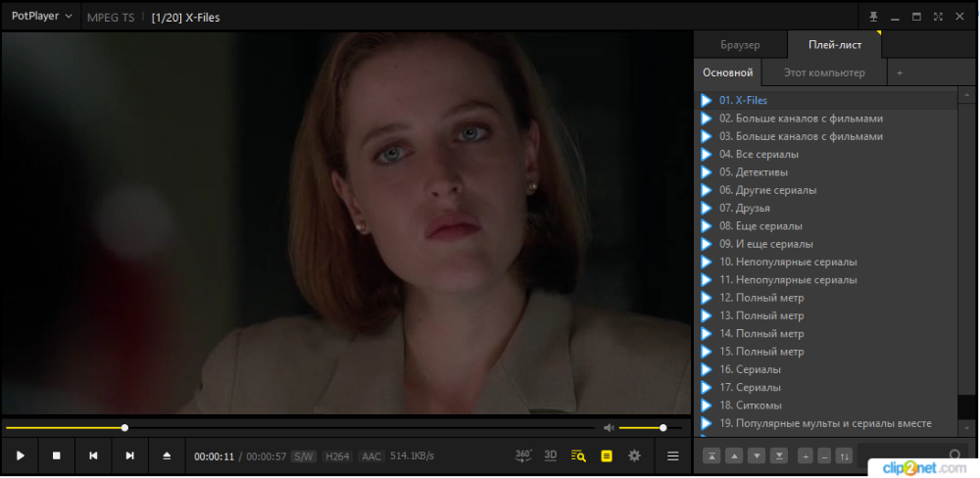Image resolution: width=980 pixels, height=478 pixels.
Task: Select 11. Непопулярные сериалы
Action: point(826,280)
